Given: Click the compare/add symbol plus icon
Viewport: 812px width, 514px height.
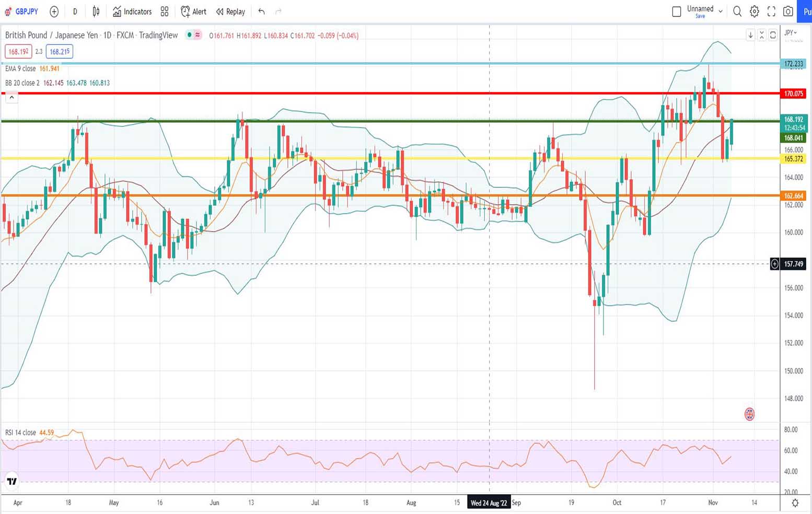Looking at the screenshot, I should [54, 11].
